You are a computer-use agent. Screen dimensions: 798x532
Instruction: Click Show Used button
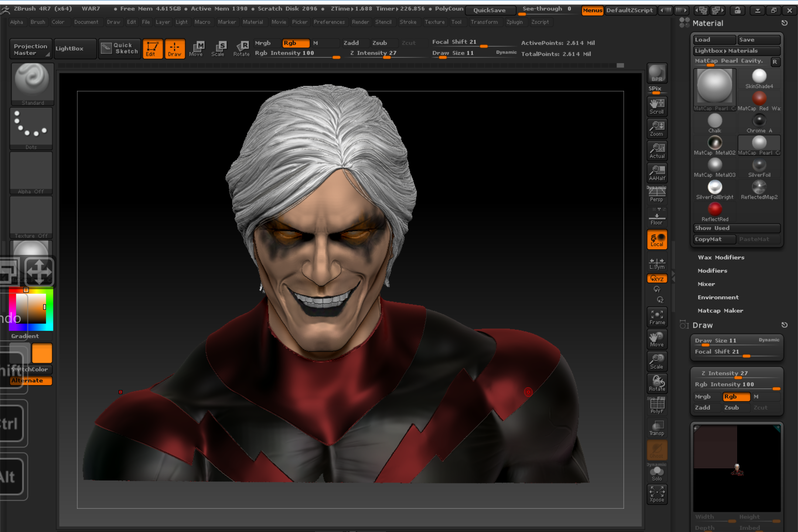pos(737,228)
